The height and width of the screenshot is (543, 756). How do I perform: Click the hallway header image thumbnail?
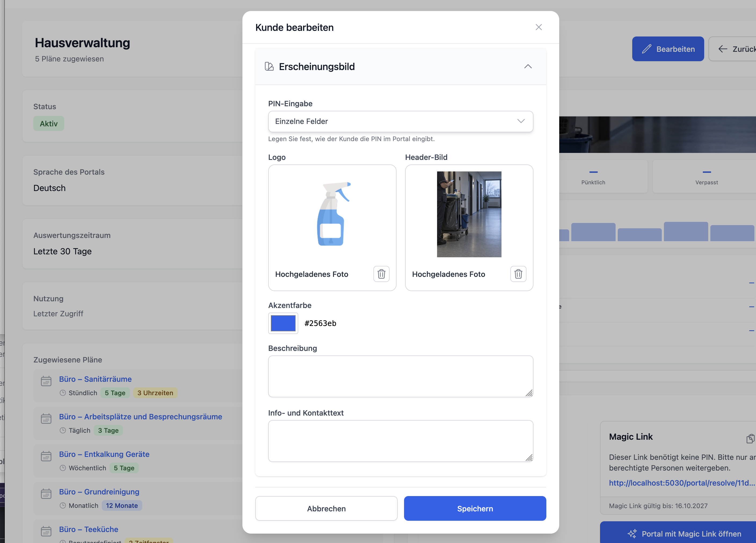pyautogui.click(x=469, y=214)
